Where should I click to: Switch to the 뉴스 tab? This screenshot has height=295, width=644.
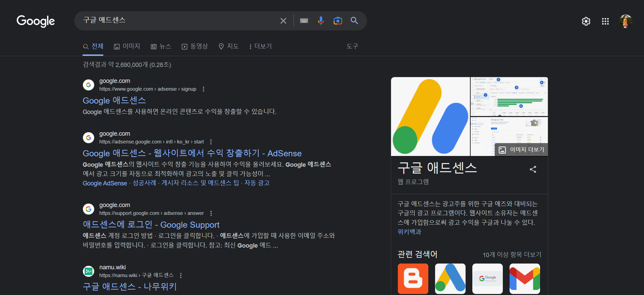tap(161, 46)
